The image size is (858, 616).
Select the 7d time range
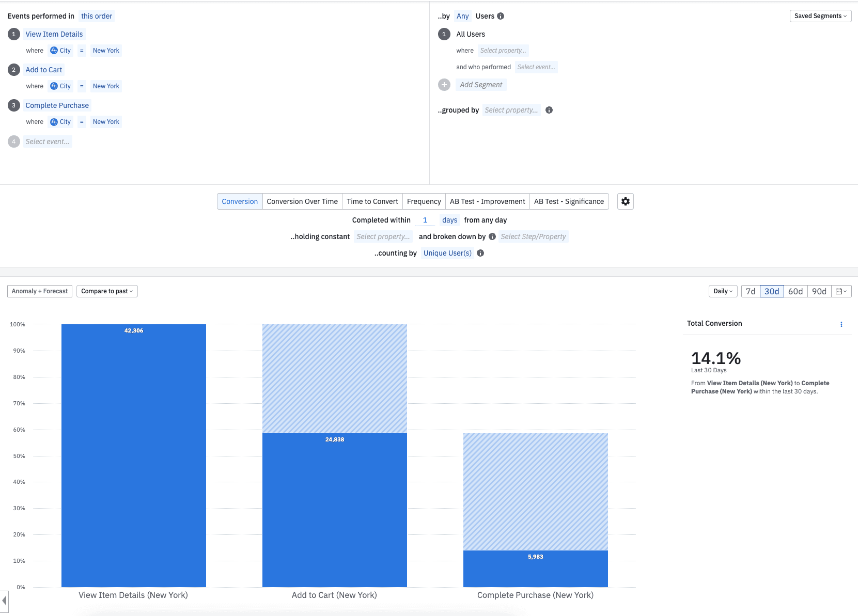pos(751,291)
